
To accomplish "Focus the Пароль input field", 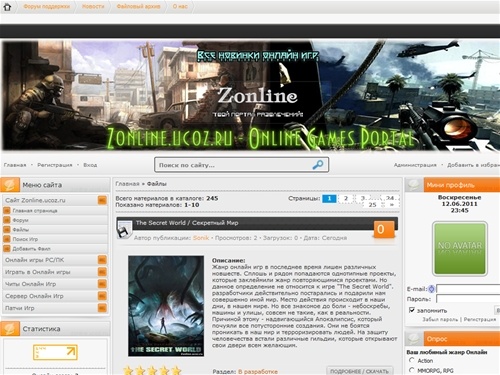I will pyautogui.click(x=468, y=299).
